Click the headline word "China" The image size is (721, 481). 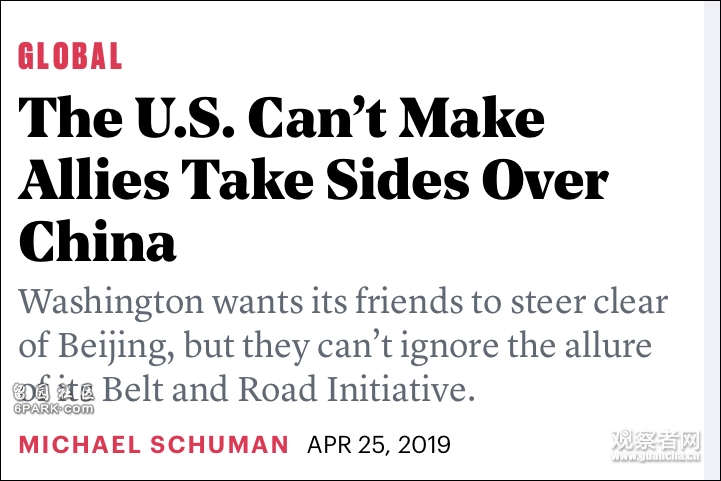(97, 241)
